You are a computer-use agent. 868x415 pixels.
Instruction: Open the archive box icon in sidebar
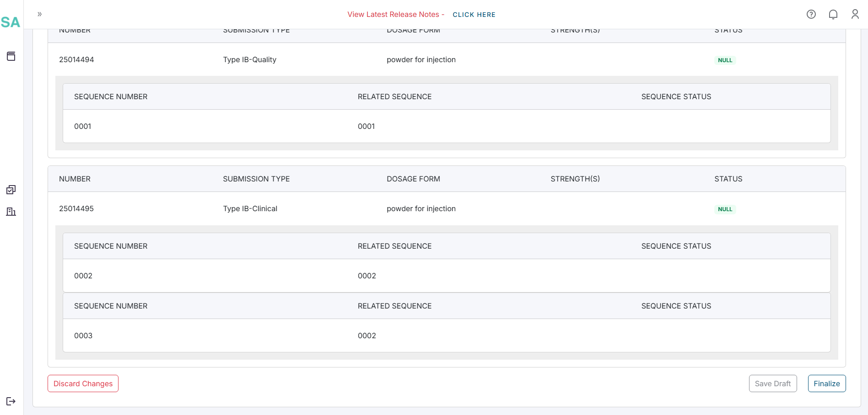coord(11,56)
